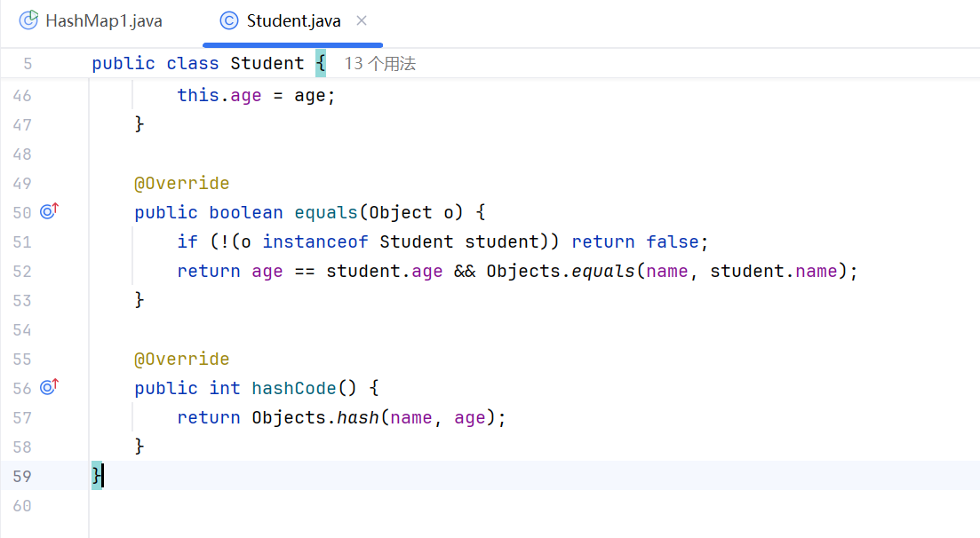Click the boolean keyword on line 50
This screenshot has width=980, height=538.
coord(245,212)
